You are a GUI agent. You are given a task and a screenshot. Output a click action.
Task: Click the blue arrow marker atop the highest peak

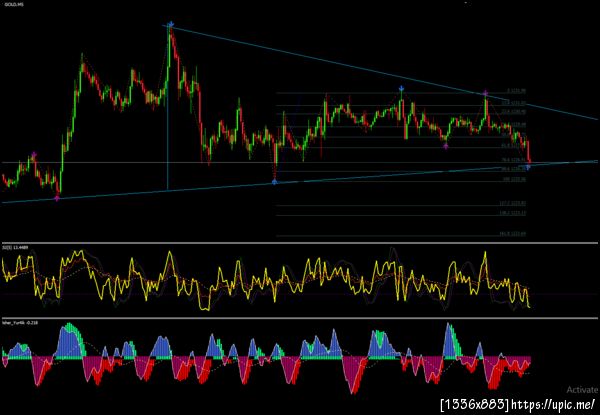click(171, 25)
